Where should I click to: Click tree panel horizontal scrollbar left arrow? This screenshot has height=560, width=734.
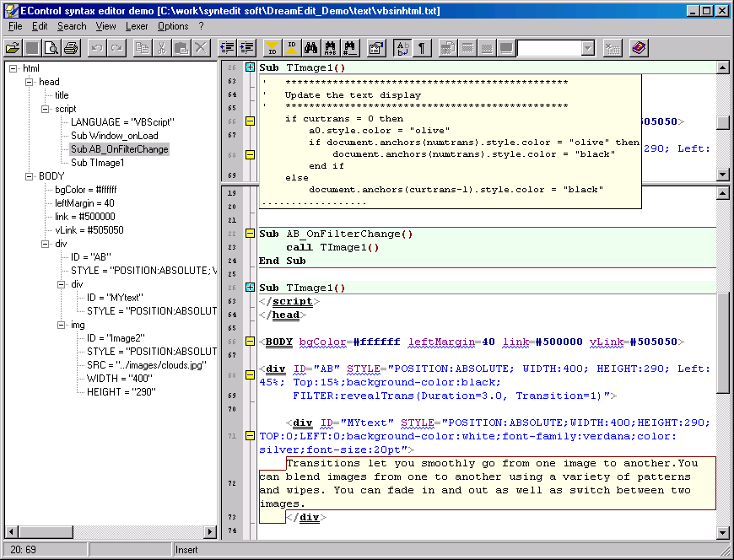11,531
